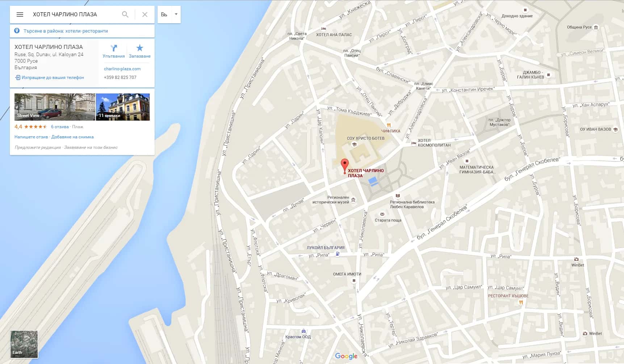The image size is (624, 364).
Task: Click the ЛУКОЙЛ БЪЛГАРИЯ gas station icon
Action: [x=338, y=254]
